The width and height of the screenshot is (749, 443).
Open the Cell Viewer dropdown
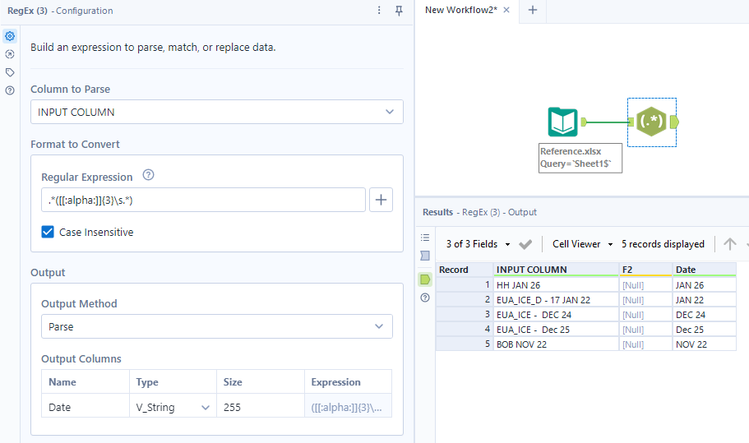point(580,244)
